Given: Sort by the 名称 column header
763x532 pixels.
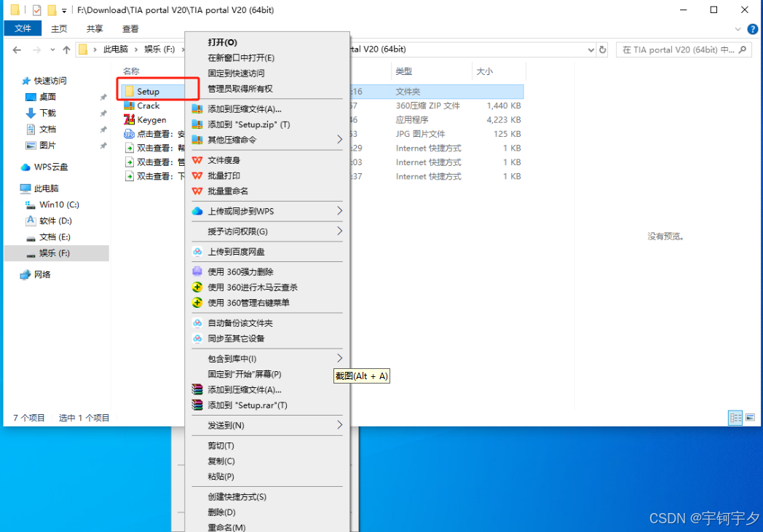Looking at the screenshot, I should pos(131,71).
